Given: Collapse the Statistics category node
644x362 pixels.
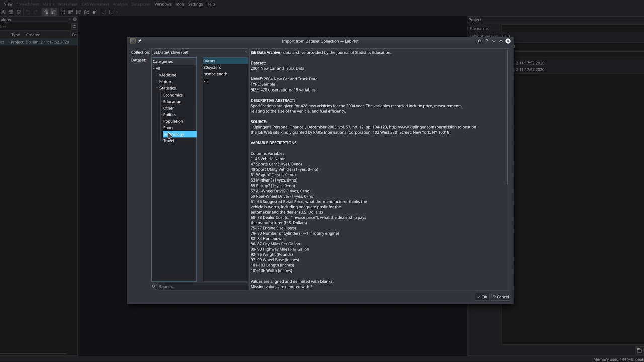Looking at the screenshot, I should (x=157, y=88).
